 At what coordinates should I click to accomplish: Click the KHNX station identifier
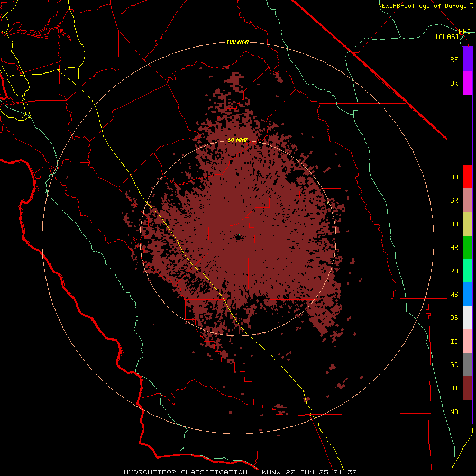tap(272, 472)
